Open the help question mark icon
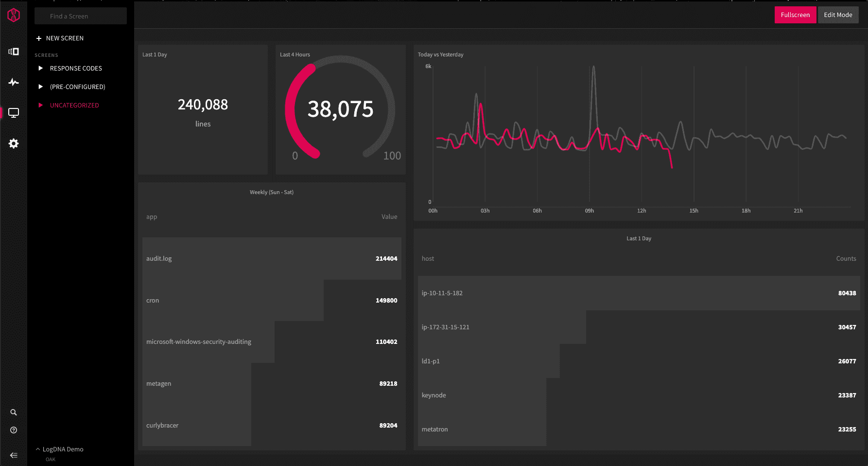This screenshot has width=868, height=466. tap(14, 430)
